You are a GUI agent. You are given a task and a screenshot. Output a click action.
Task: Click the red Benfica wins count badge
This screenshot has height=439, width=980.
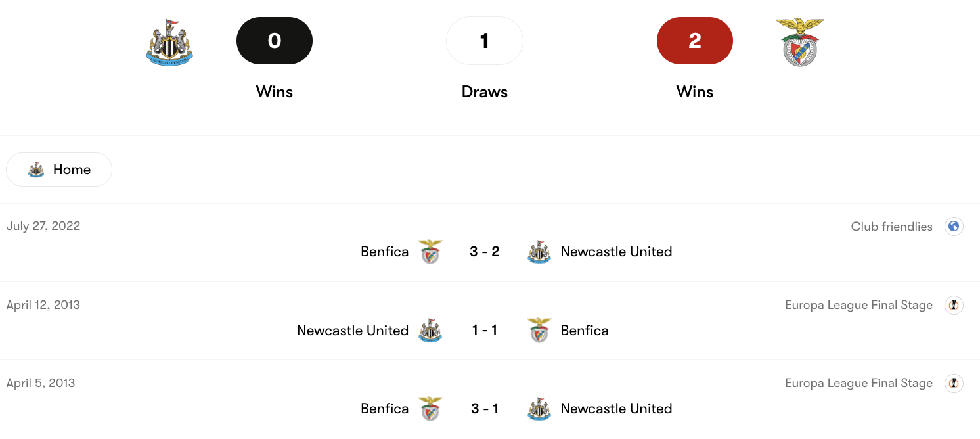[695, 41]
